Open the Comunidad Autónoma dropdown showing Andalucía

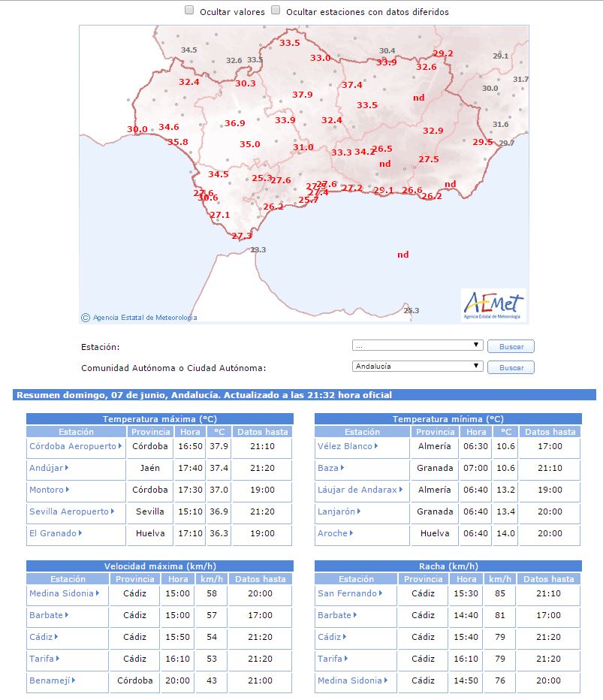click(418, 366)
